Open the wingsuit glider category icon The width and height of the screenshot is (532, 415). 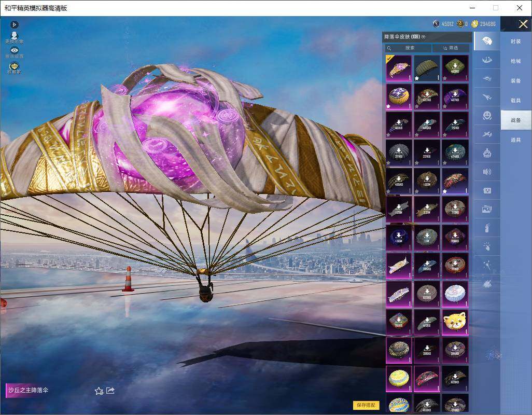pos(487,60)
